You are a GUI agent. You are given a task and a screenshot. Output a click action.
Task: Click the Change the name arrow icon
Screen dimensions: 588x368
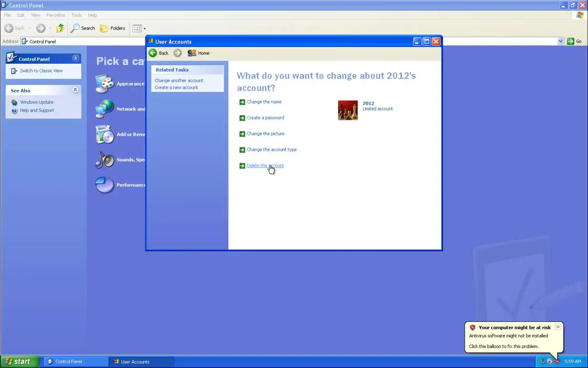(242, 102)
